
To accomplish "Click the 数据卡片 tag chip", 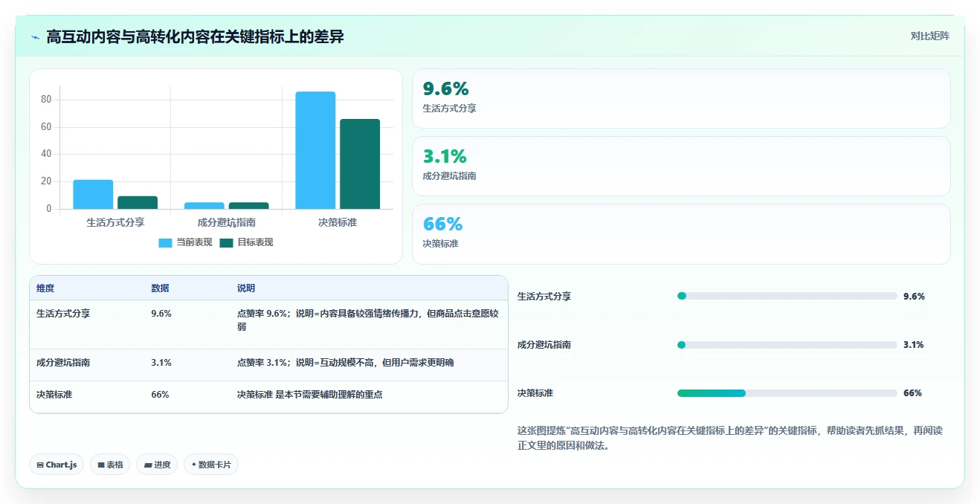I will pyautogui.click(x=211, y=465).
